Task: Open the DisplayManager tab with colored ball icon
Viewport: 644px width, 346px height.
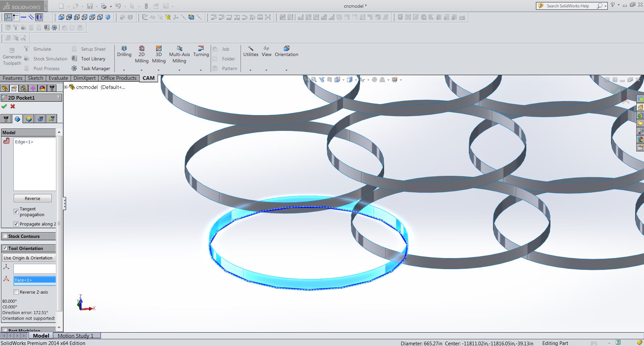Action: coord(42,88)
